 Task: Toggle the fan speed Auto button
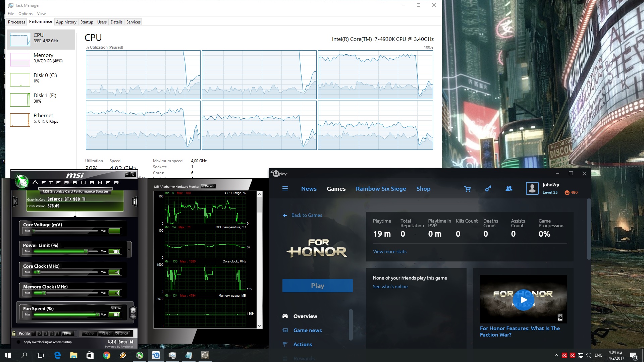pos(117,308)
